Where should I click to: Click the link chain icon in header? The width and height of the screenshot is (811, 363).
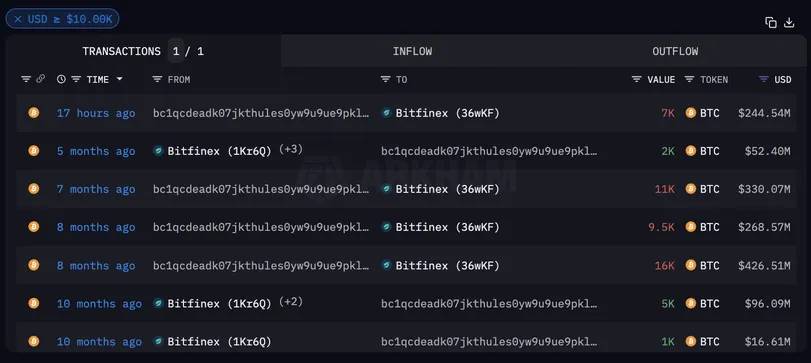tap(40, 79)
